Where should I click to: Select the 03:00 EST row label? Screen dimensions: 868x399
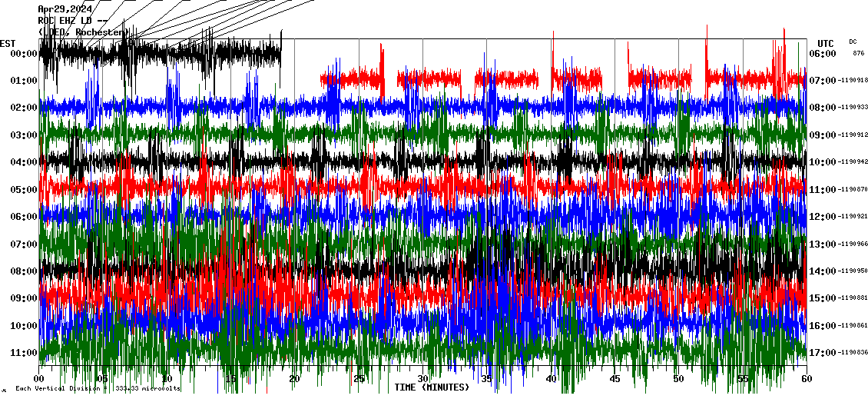tap(25, 135)
